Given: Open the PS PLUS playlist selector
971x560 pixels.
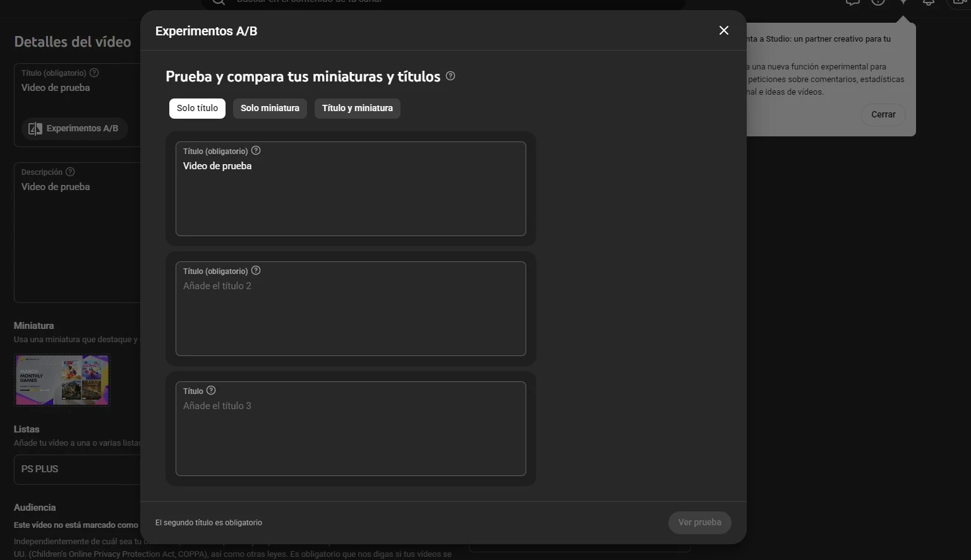Looking at the screenshot, I should point(76,469).
